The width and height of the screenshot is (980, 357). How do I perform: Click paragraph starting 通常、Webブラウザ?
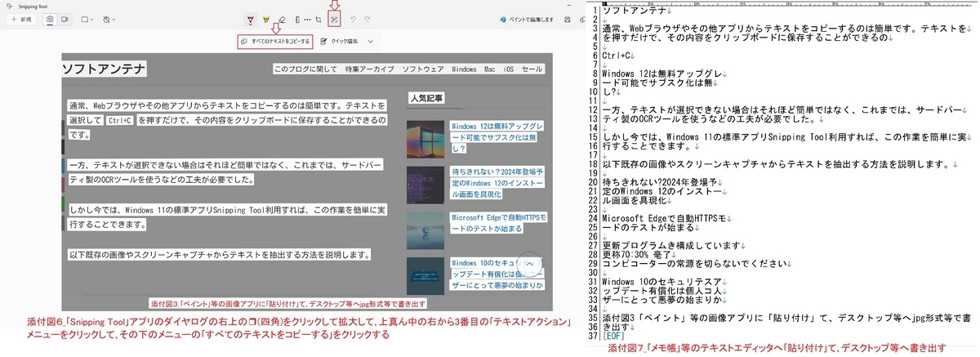[x=228, y=120]
